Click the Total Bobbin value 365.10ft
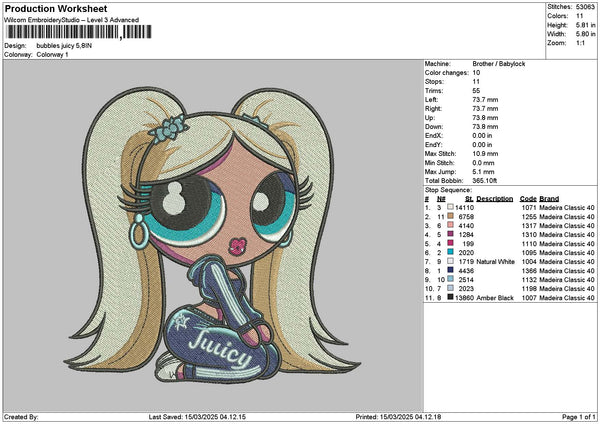The image size is (600, 424). pyautogui.click(x=484, y=181)
